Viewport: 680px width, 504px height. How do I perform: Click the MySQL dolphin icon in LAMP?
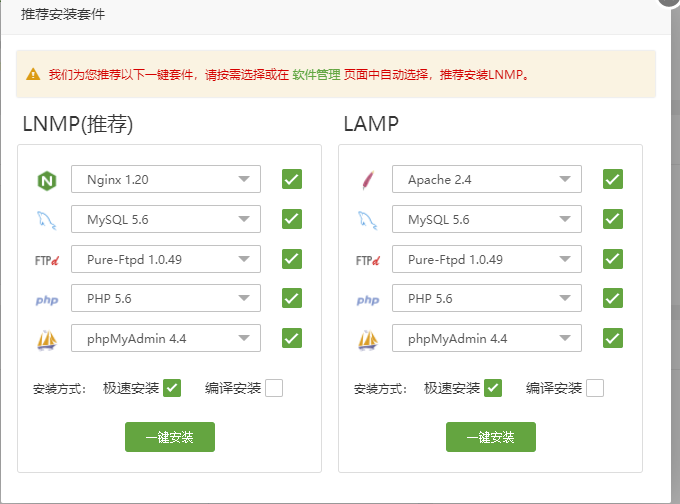[x=367, y=220]
